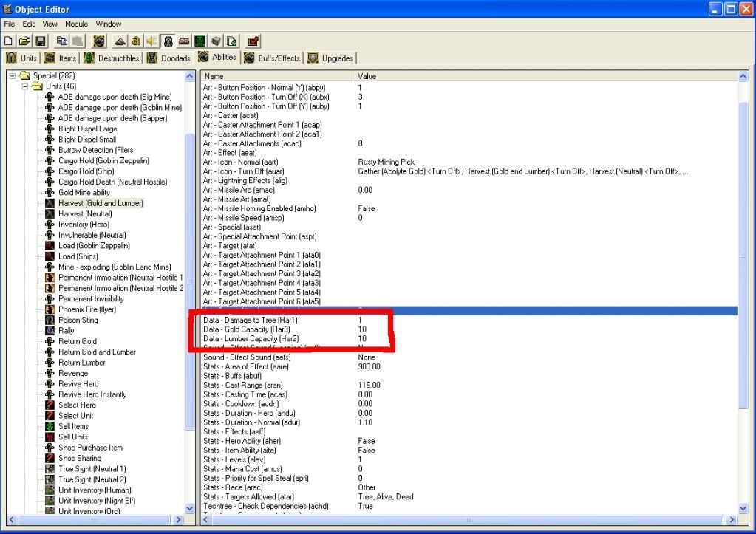This screenshot has width=756, height=534.
Task: Select Shop Sharing ability
Action: click(80, 457)
